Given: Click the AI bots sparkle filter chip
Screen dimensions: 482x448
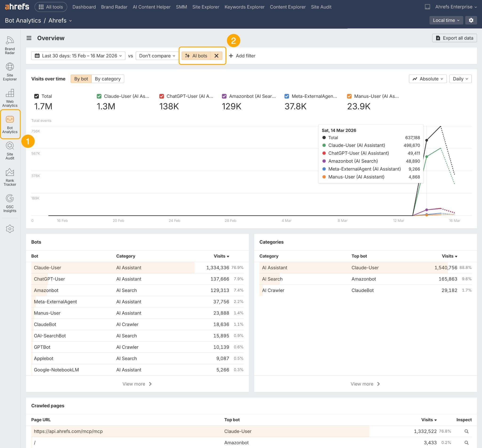Looking at the screenshot, I should coord(196,56).
